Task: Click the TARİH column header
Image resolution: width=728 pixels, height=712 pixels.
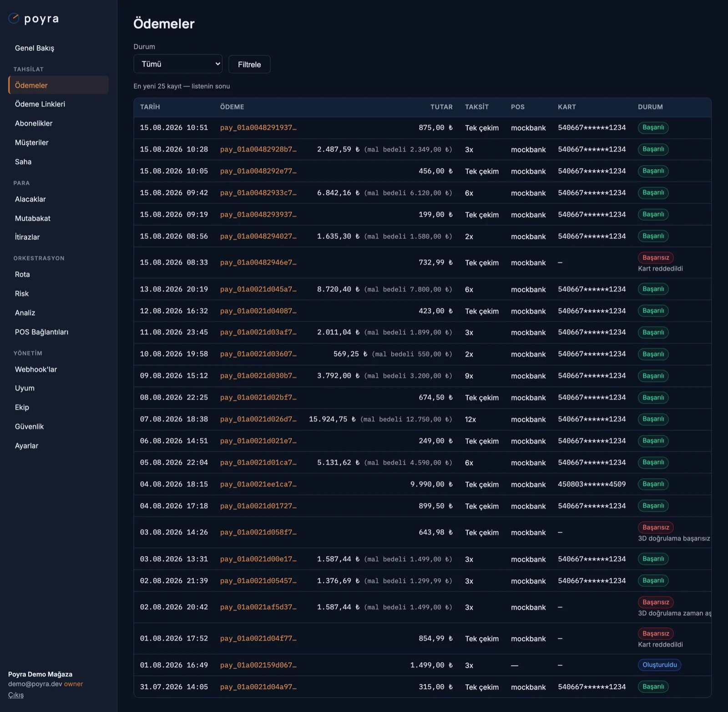Action: coord(150,107)
